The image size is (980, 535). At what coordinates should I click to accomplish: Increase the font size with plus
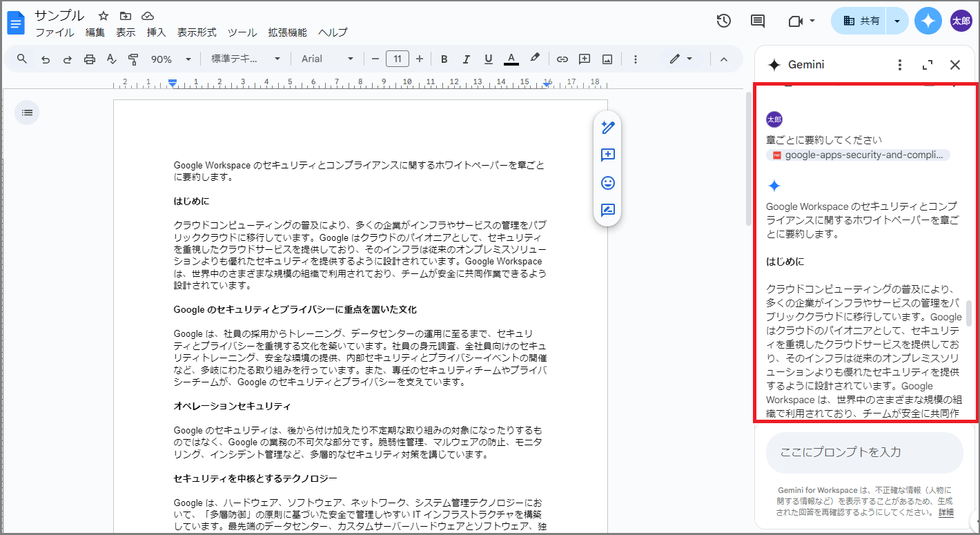click(x=420, y=59)
